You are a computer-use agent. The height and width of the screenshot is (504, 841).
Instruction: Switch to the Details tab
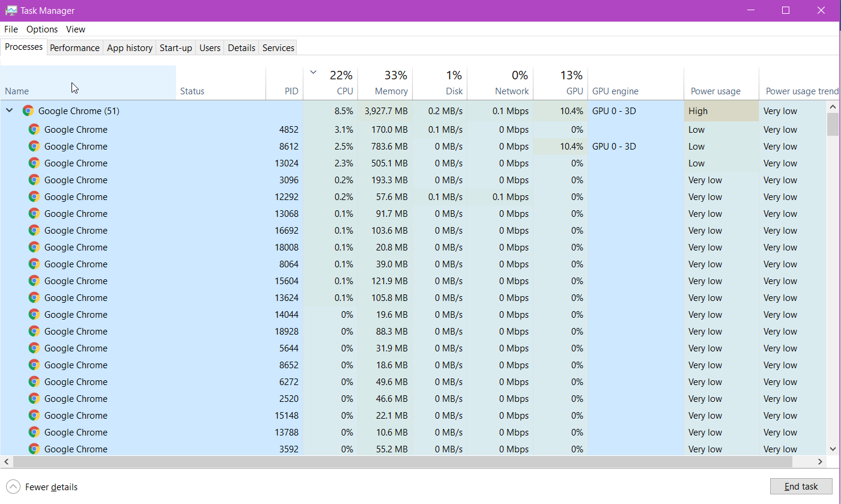[x=241, y=48]
